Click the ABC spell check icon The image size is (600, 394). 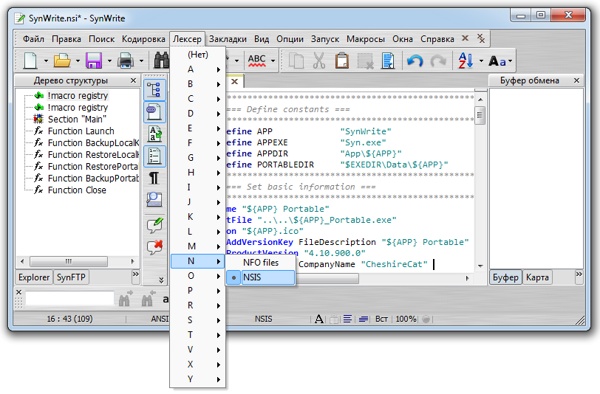[256, 60]
